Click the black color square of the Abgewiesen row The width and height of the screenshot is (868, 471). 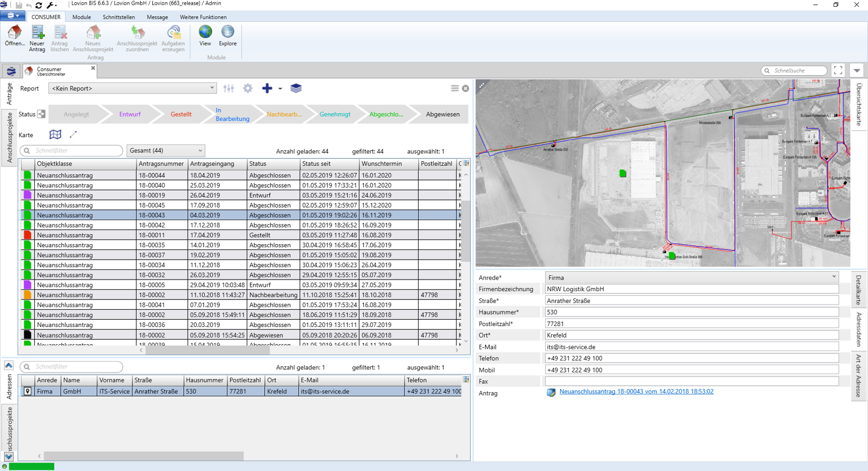[x=28, y=335]
